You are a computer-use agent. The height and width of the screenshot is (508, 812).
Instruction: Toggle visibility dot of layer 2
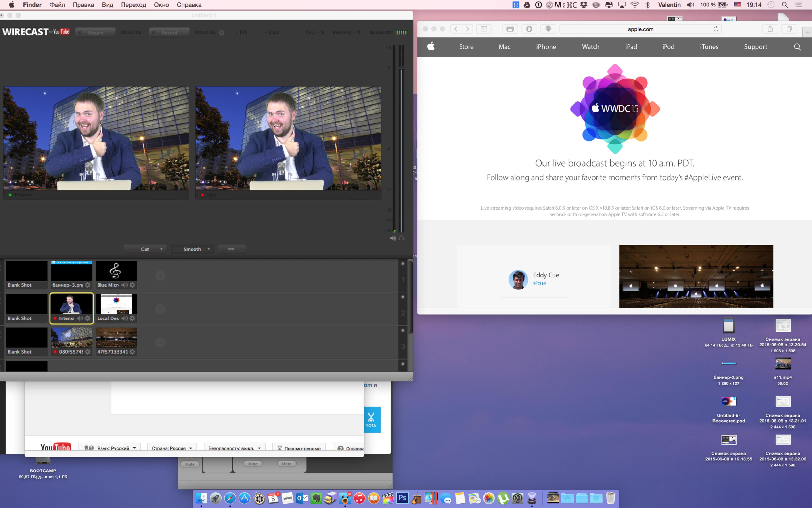[x=403, y=297]
